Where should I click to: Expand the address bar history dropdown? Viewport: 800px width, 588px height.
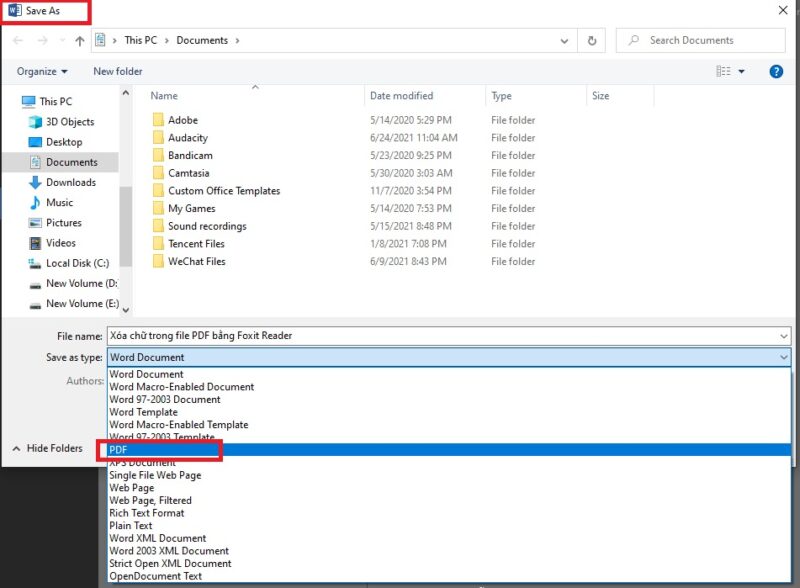click(564, 41)
